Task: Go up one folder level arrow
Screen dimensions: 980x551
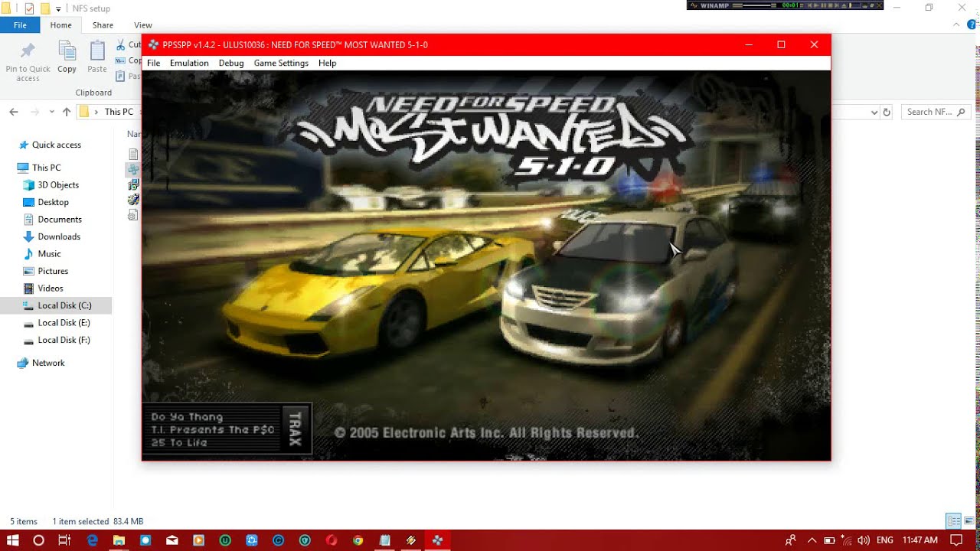Action: click(67, 112)
